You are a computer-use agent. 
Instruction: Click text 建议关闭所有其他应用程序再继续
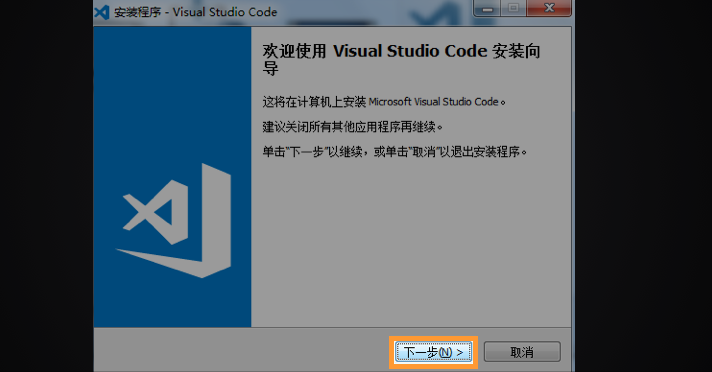pos(352,127)
